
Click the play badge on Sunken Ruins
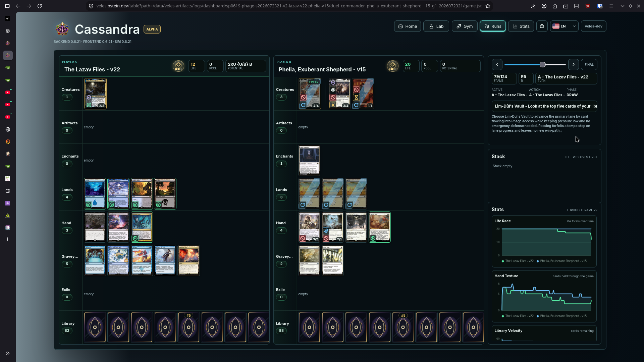coord(135,205)
